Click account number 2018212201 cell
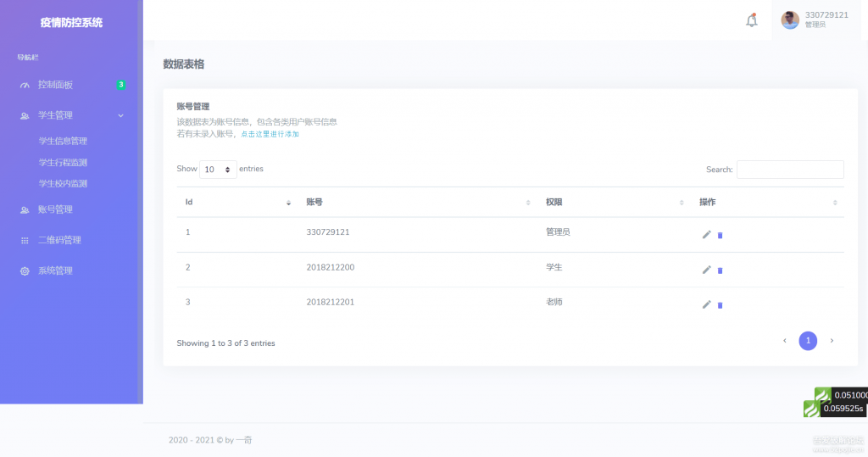 331,302
